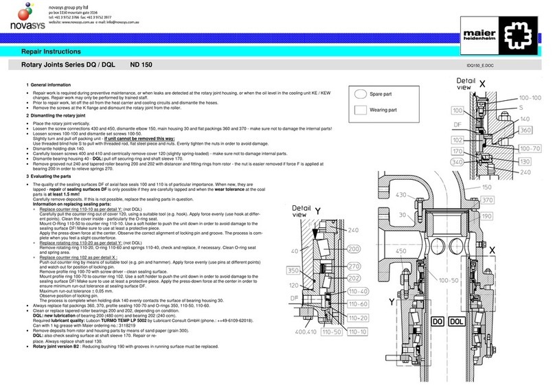Screen dimensions: 555x392
Task: Click boxed part label 350 in Detail Y
Action: coord(293,270)
